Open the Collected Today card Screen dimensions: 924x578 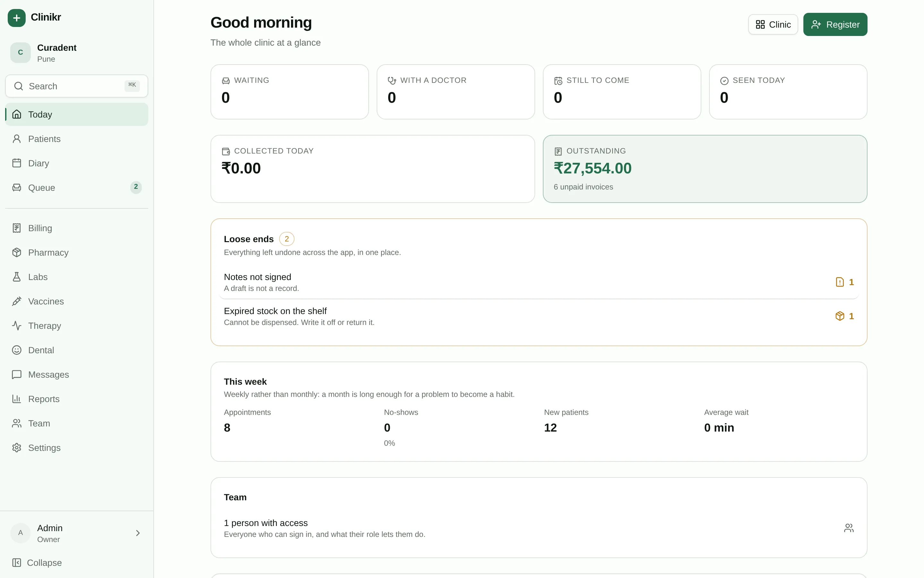pos(373,169)
